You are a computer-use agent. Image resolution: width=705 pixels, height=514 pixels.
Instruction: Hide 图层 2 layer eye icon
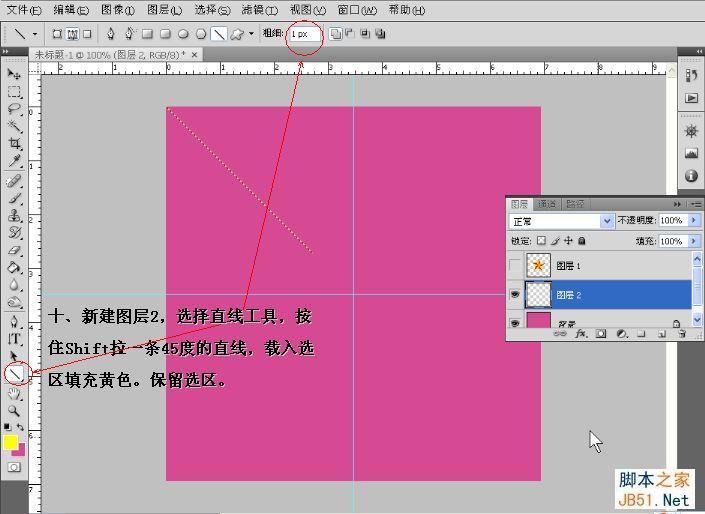(x=515, y=295)
